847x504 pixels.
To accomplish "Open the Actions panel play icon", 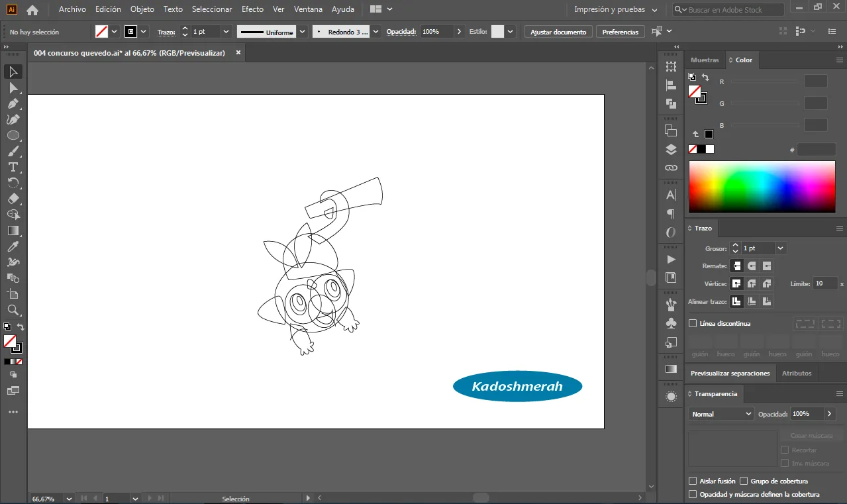I will point(671,259).
